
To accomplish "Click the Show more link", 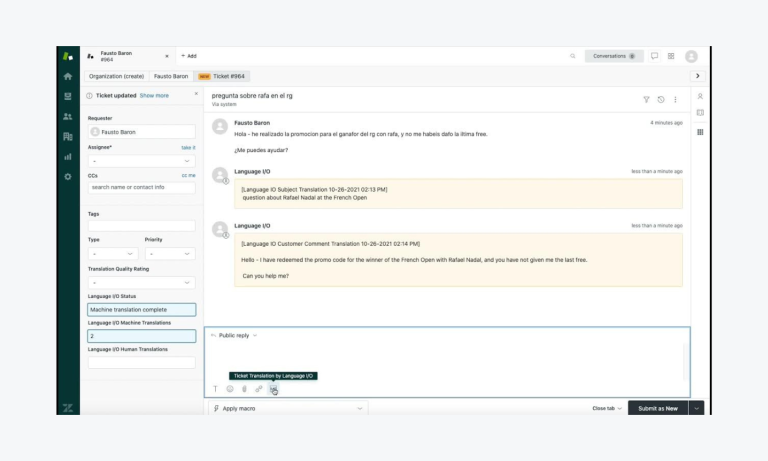I will [x=154, y=96].
